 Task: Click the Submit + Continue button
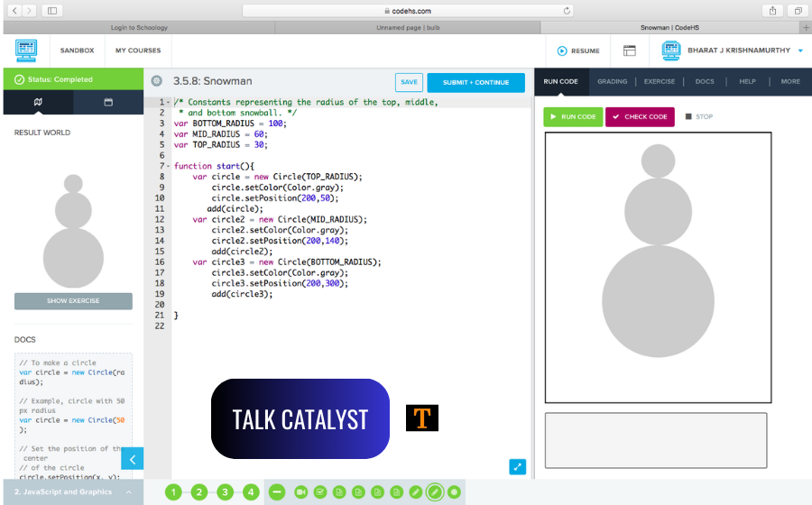click(x=475, y=82)
